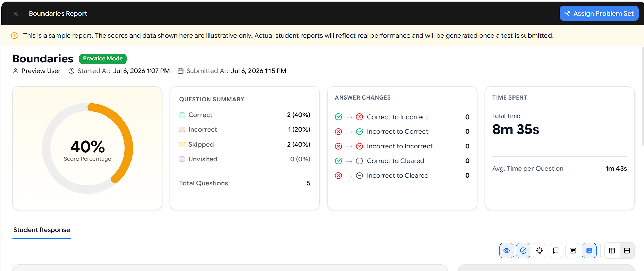The width and height of the screenshot is (644, 271).
Task: Click the orange info icon in banner
Action: coord(14,36)
